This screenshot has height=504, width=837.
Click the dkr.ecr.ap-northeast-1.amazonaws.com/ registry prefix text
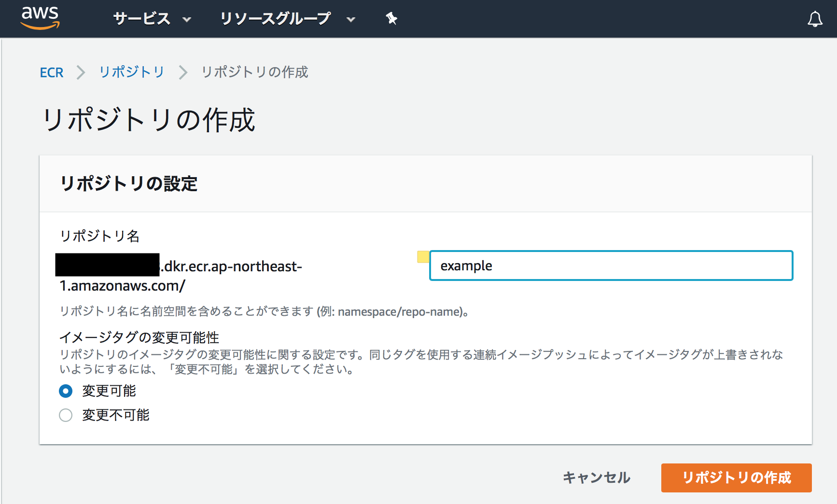tap(181, 276)
